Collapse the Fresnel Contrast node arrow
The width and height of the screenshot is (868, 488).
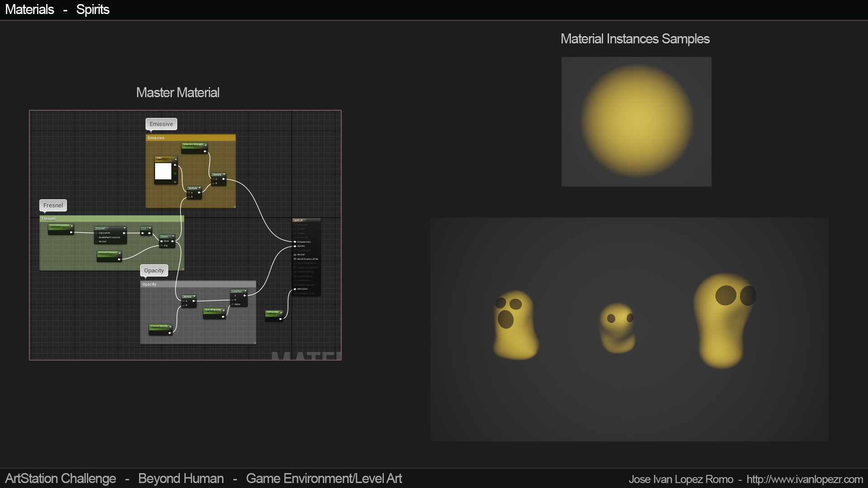click(x=120, y=253)
